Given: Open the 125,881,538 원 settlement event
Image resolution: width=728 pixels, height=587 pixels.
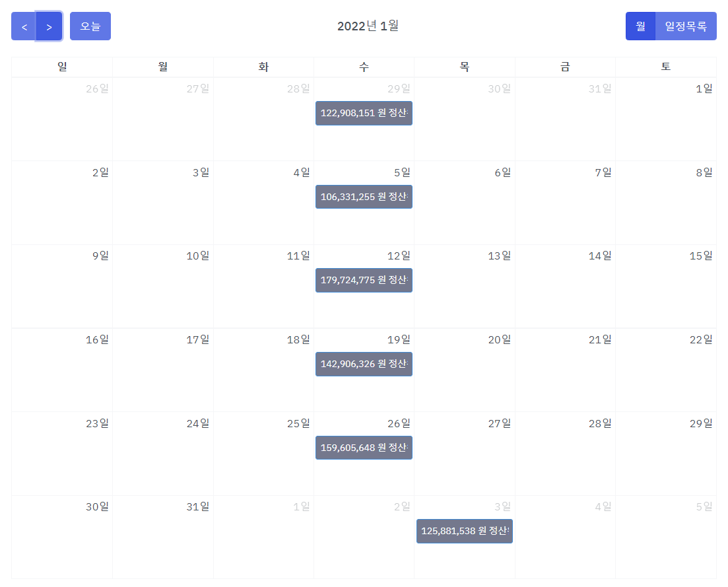Looking at the screenshot, I should [x=465, y=531].
